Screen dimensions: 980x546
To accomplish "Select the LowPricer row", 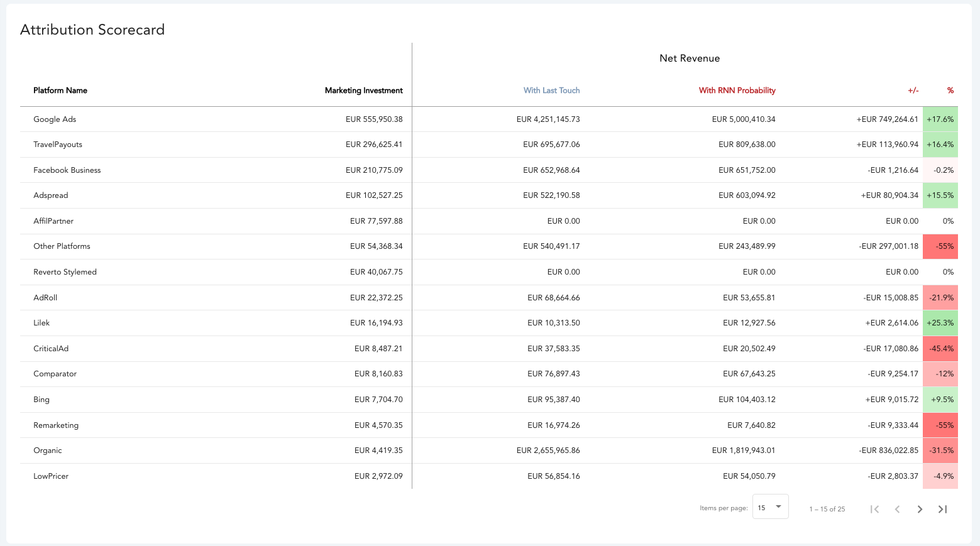I will [x=489, y=476].
